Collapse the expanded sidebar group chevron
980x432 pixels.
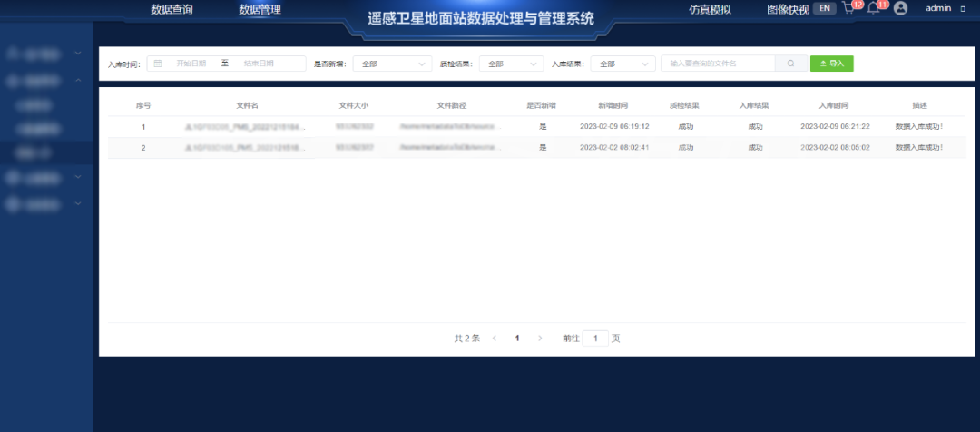78,80
